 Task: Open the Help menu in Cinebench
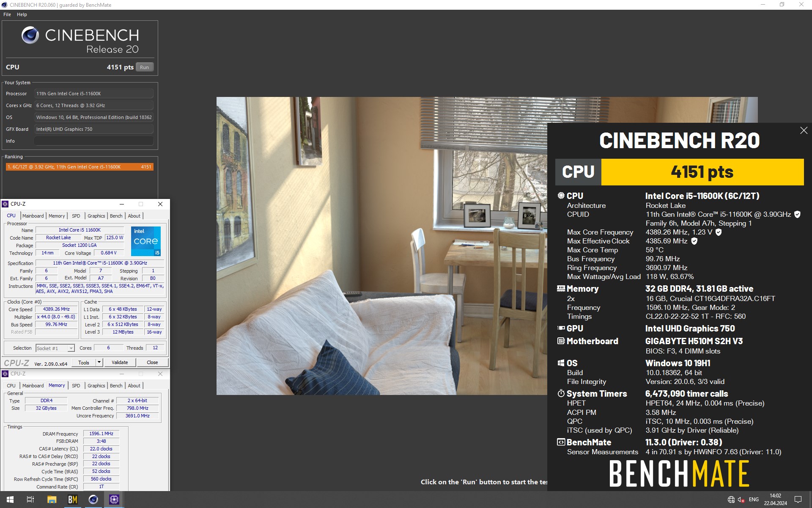(x=22, y=14)
